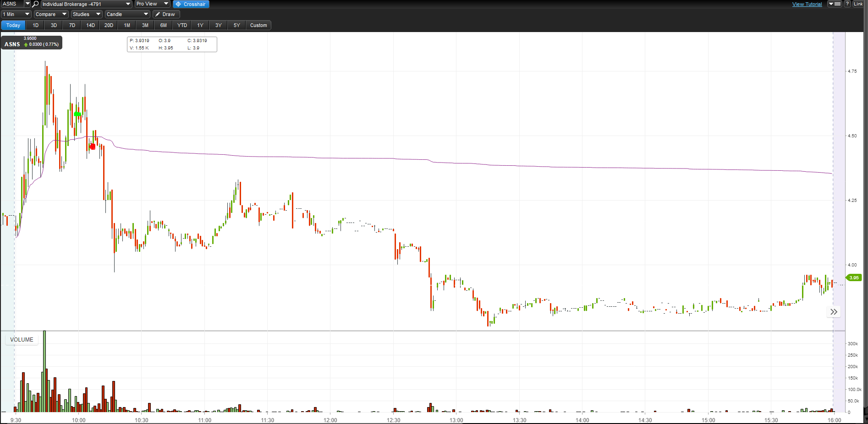Click the ASNS price change badge

pyautogui.click(x=32, y=43)
